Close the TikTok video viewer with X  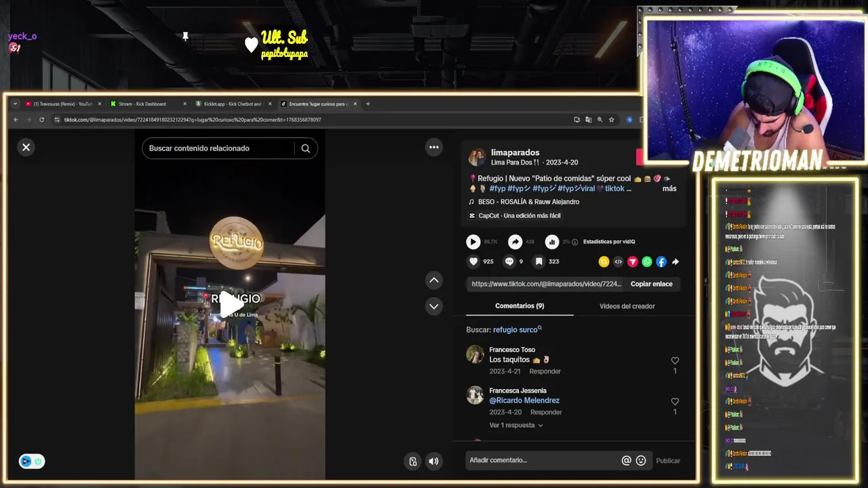(26, 147)
